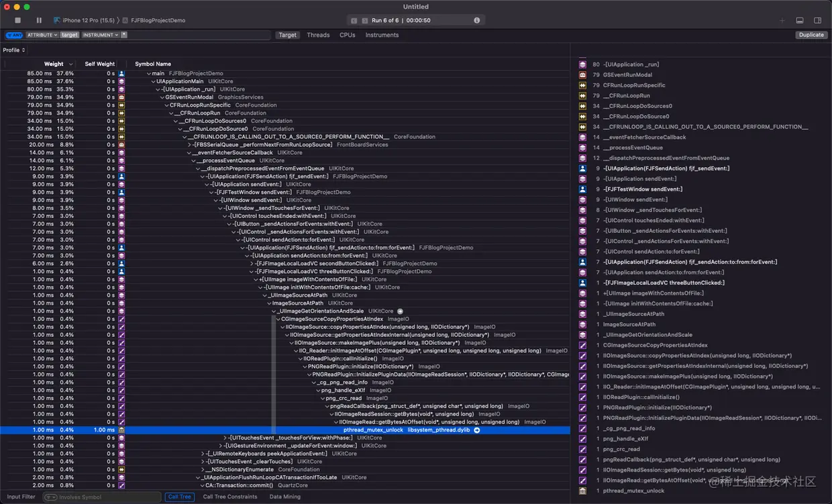This screenshot has width=832, height=504.
Task: Select the -[UIWindow sendEvent:] tree row
Action: click(285, 200)
